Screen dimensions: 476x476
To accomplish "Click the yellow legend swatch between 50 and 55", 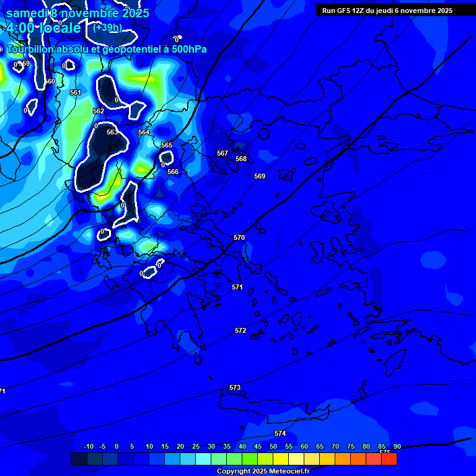I will click(x=281, y=459).
